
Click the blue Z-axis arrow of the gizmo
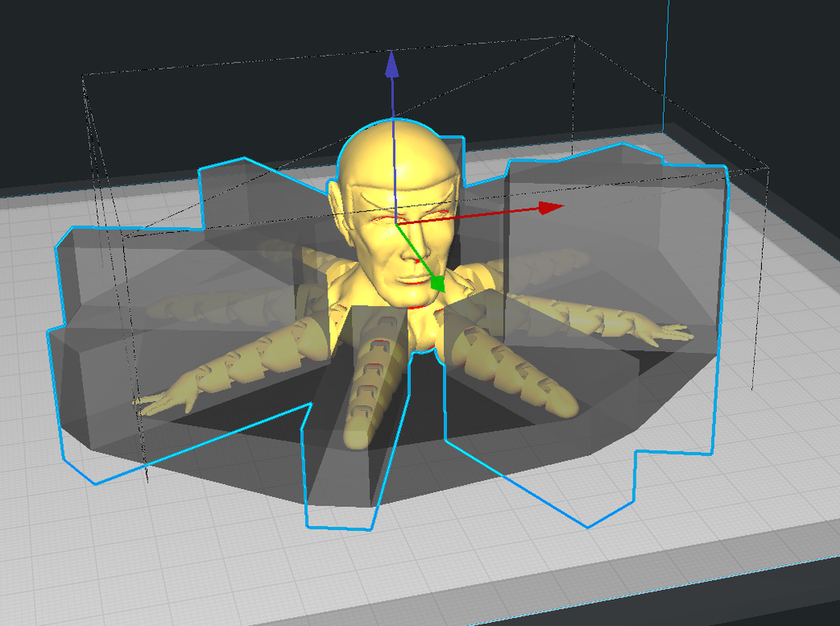pyautogui.click(x=392, y=65)
